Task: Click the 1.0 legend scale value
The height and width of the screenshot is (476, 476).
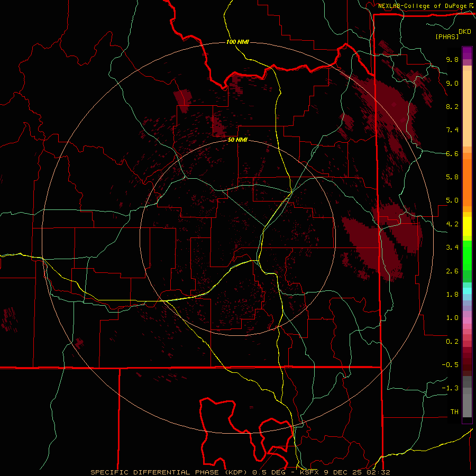Action: (452, 318)
